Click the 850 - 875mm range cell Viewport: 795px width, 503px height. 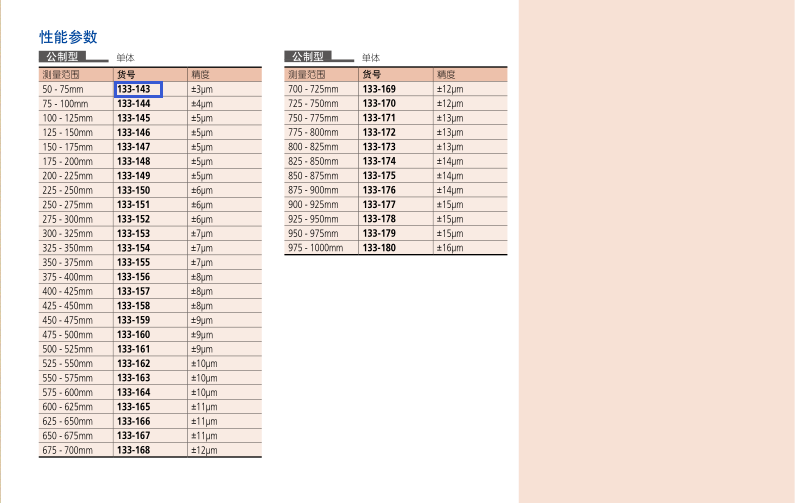point(313,176)
